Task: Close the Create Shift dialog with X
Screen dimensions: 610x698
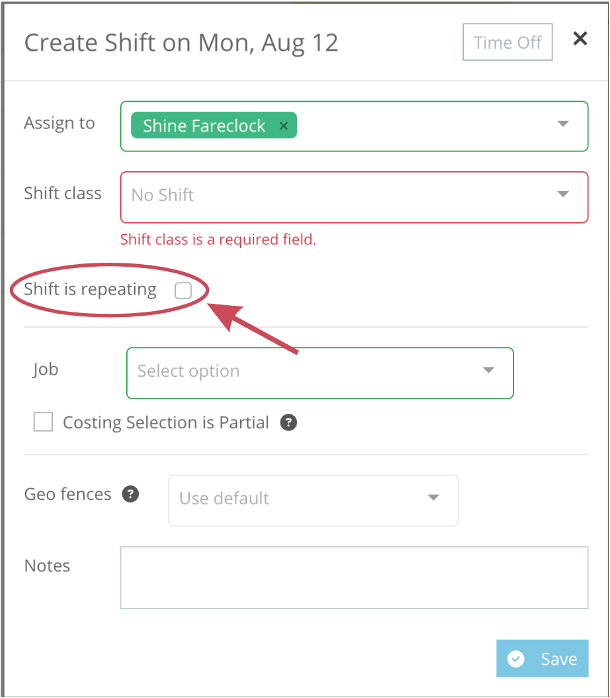Action: 580,39
